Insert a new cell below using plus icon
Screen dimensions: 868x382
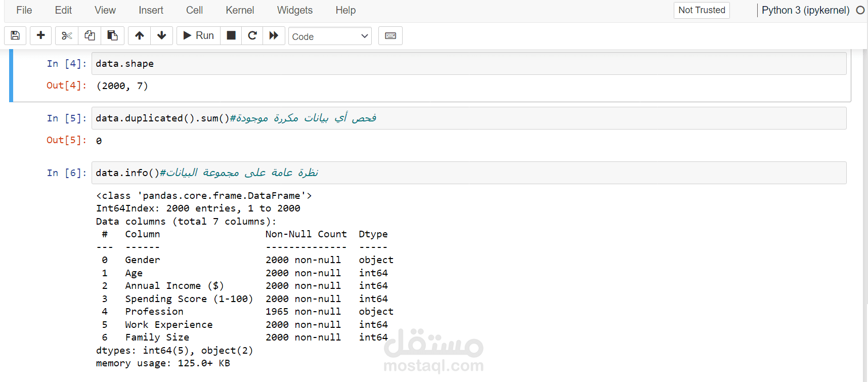[41, 35]
